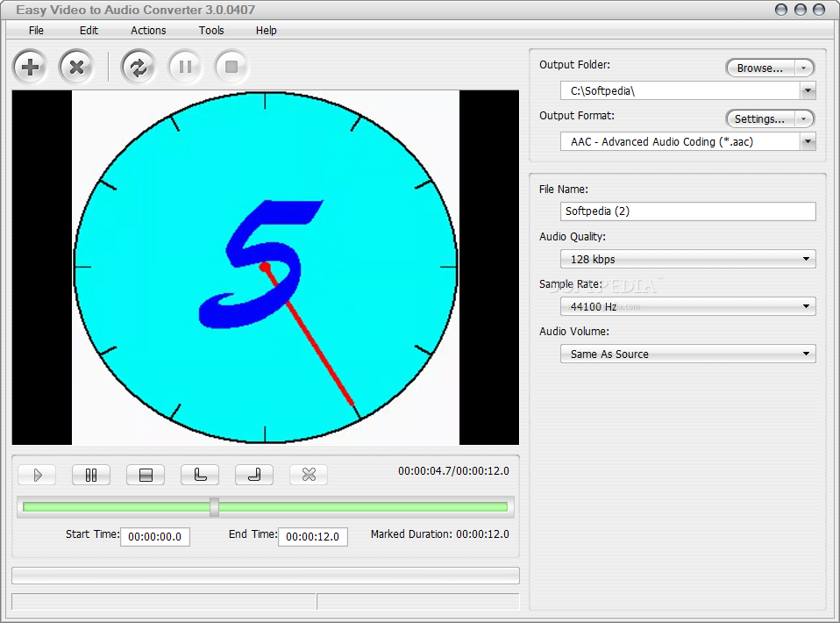The image size is (840, 623).
Task: Stop conversion using the toolbar stop icon
Action: (x=231, y=67)
